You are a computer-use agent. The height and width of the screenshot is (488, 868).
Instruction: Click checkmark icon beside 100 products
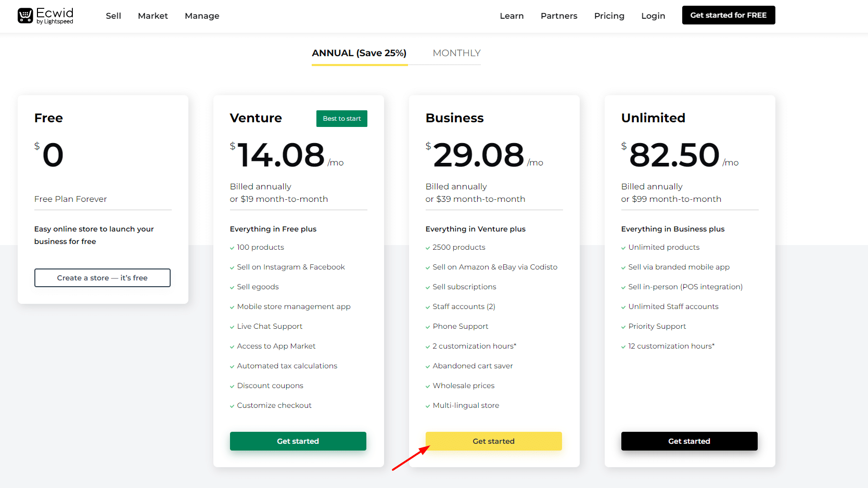point(232,248)
